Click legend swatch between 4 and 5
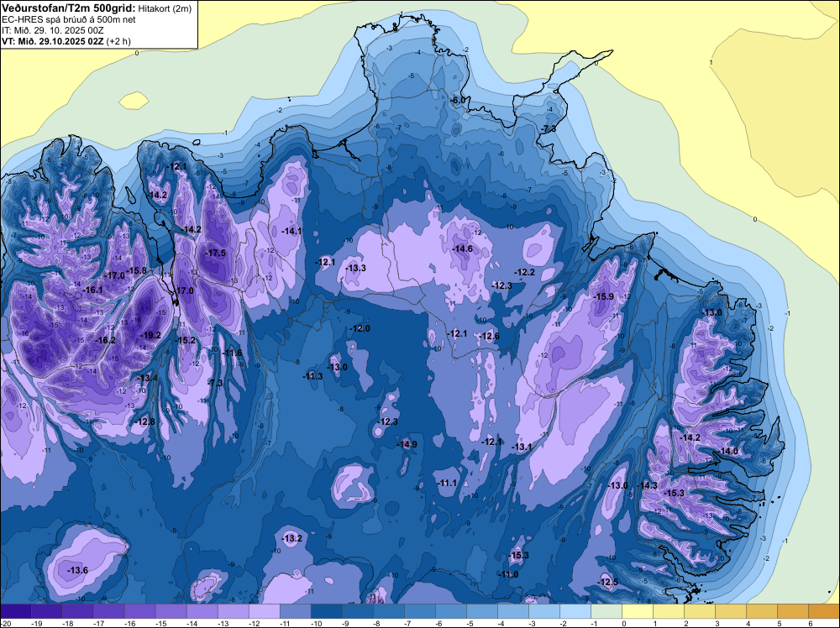840x628 pixels. [762, 611]
